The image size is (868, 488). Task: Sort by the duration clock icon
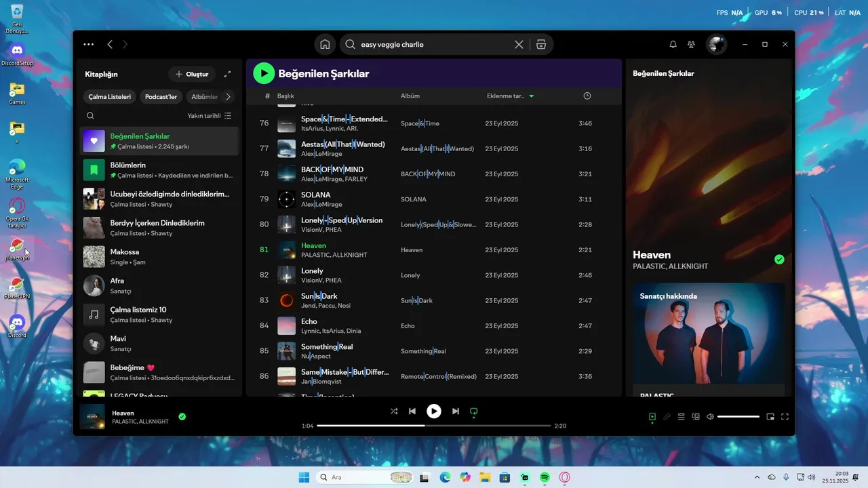[x=587, y=96]
